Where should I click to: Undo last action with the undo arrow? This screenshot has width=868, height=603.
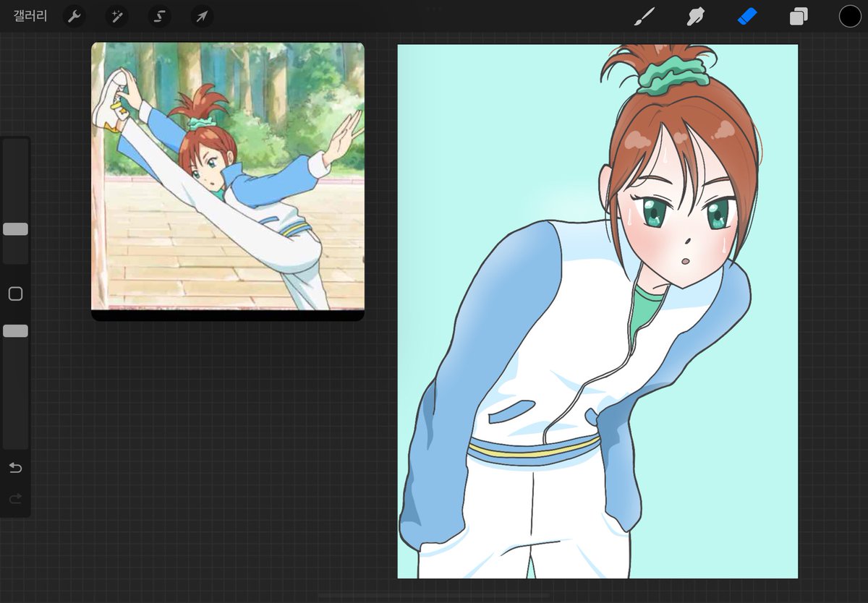pyautogui.click(x=15, y=468)
